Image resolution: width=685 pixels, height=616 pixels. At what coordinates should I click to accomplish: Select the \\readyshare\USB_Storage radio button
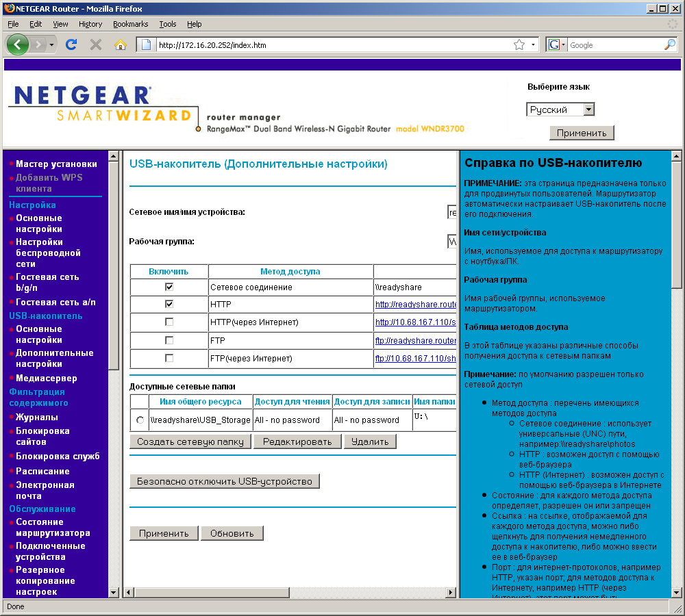[x=140, y=420]
